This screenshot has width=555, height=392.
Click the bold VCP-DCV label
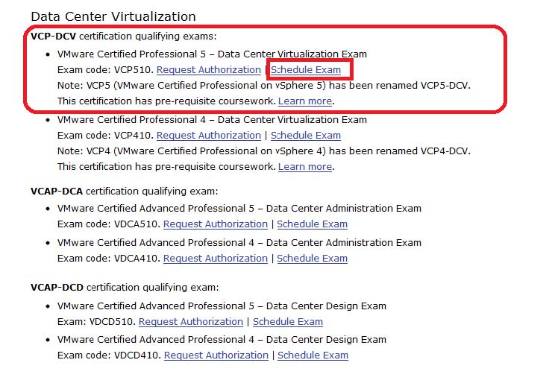click(x=54, y=36)
